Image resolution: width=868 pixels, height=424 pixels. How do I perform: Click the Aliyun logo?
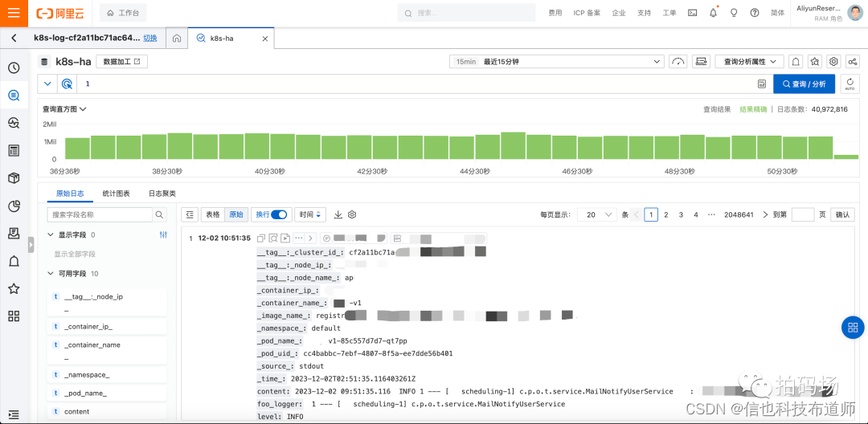pyautogui.click(x=61, y=13)
